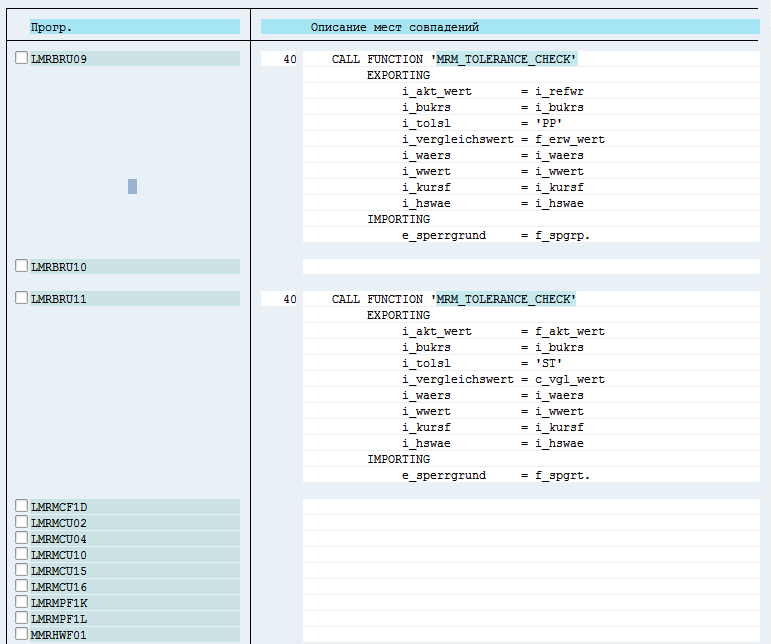Click the LMRBRU11 program name
Viewport: 771px width, 644px height.
pos(59,299)
